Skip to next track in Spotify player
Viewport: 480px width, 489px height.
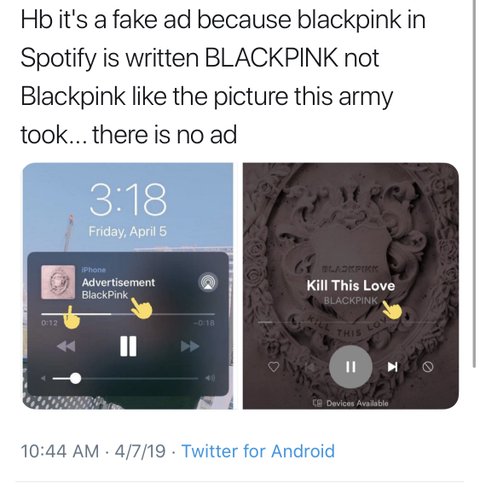(x=392, y=367)
